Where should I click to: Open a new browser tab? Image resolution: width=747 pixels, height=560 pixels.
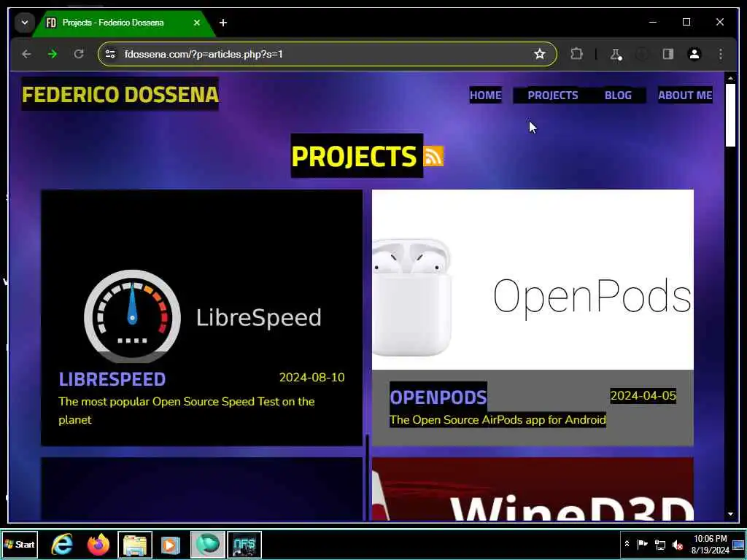[x=223, y=23]
